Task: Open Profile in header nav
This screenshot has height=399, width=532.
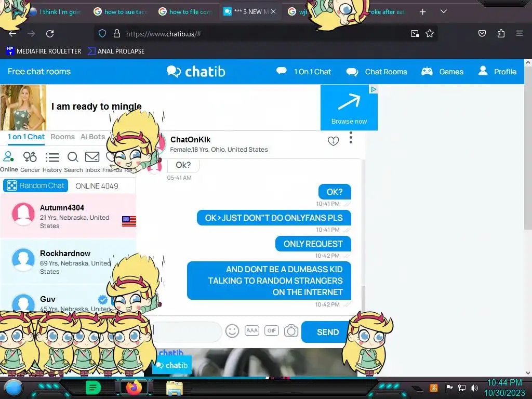Action: point(497,72)
